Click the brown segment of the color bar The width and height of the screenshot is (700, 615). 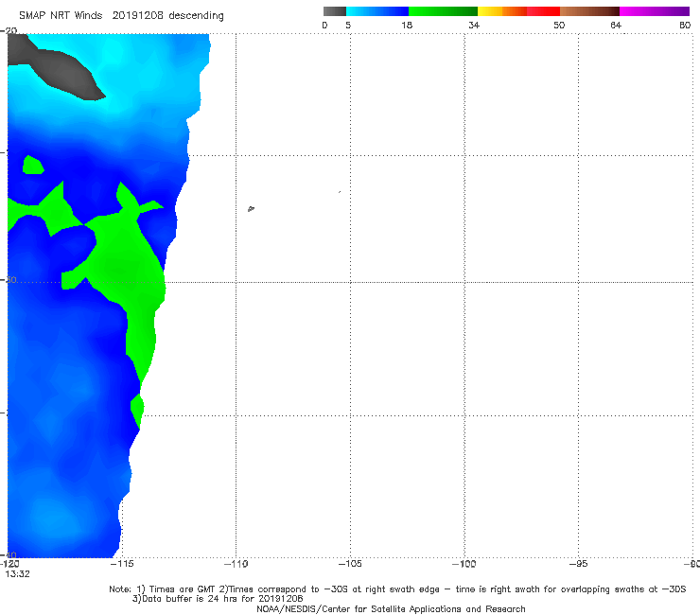(589, 11)
